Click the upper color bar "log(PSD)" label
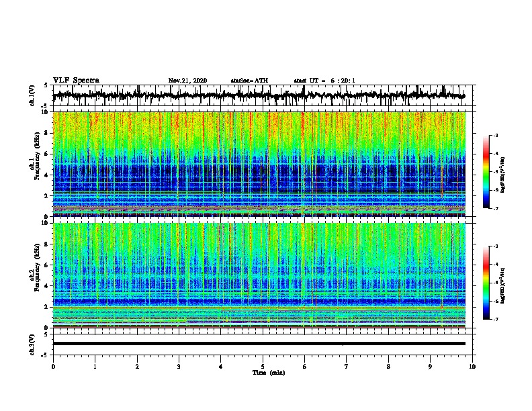 pyautogui.click(x=503, y=175)
